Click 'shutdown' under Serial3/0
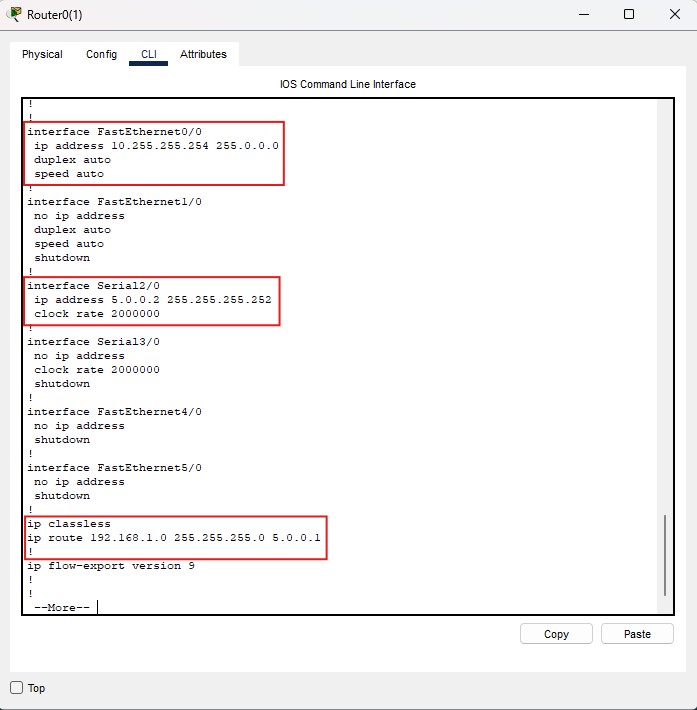The height and width of the screenshot is (710, 697). [62, 384]
